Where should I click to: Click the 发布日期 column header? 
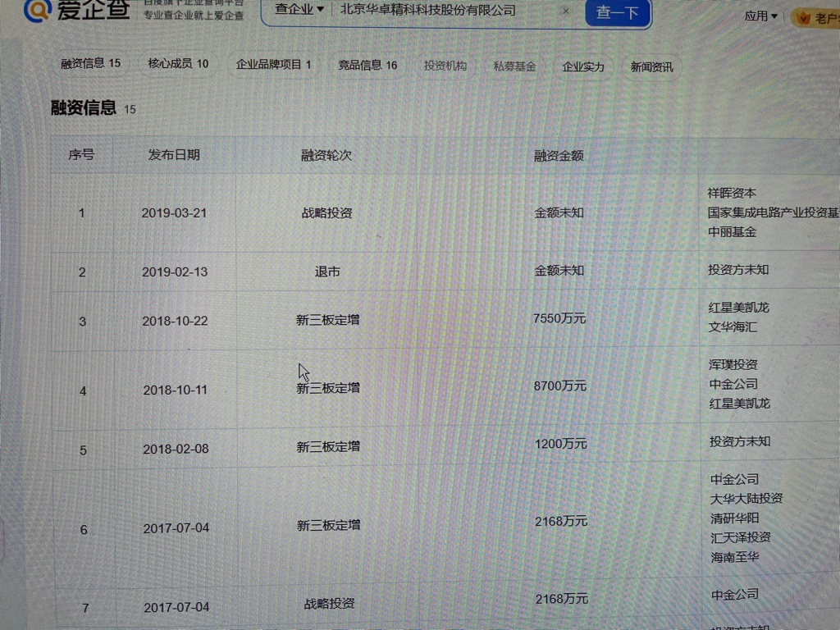(174, 155)
